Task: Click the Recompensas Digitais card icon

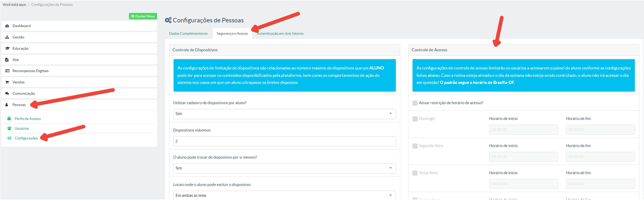Action: tap(7, 71)
